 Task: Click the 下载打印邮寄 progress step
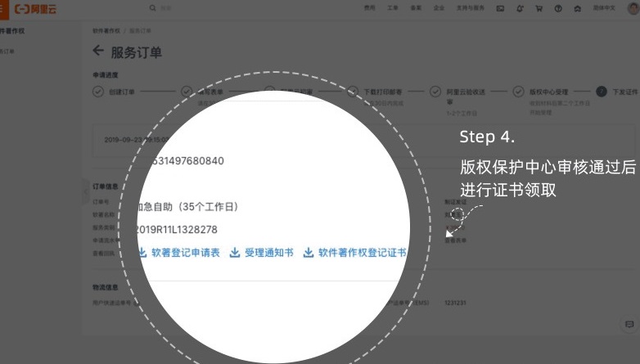point(382,92)
